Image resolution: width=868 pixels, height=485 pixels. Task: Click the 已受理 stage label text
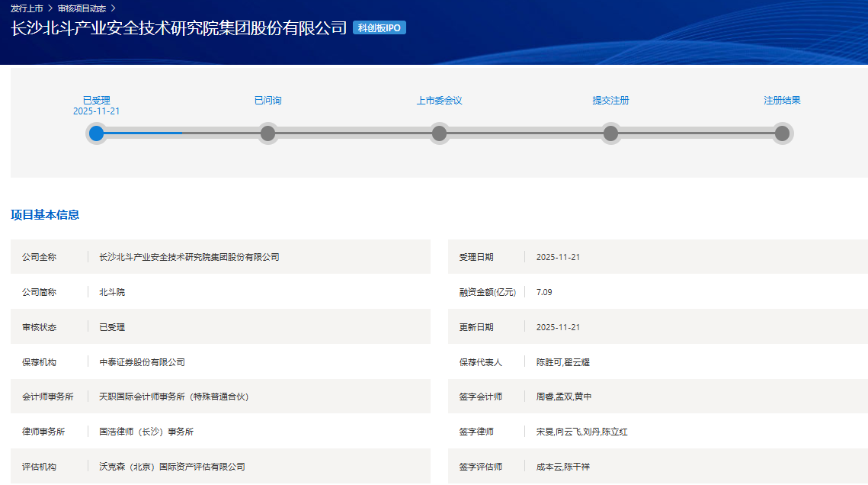[96, 100]
